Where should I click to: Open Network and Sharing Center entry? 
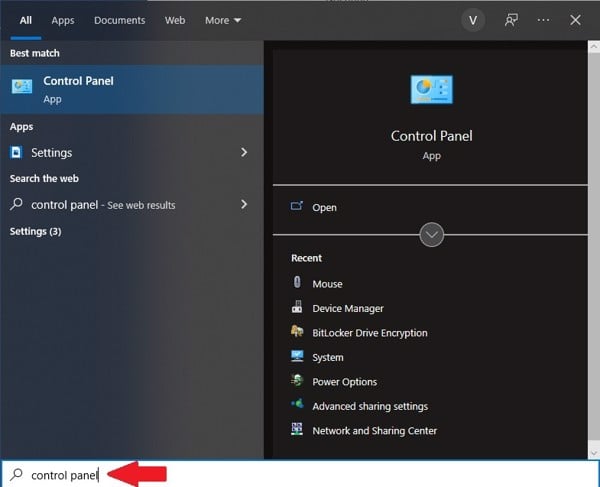375,431
